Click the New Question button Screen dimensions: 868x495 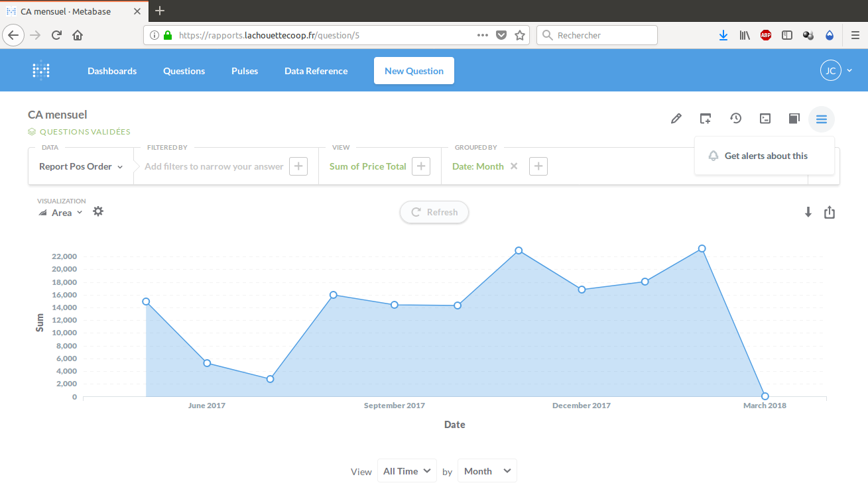click(414, 71)
